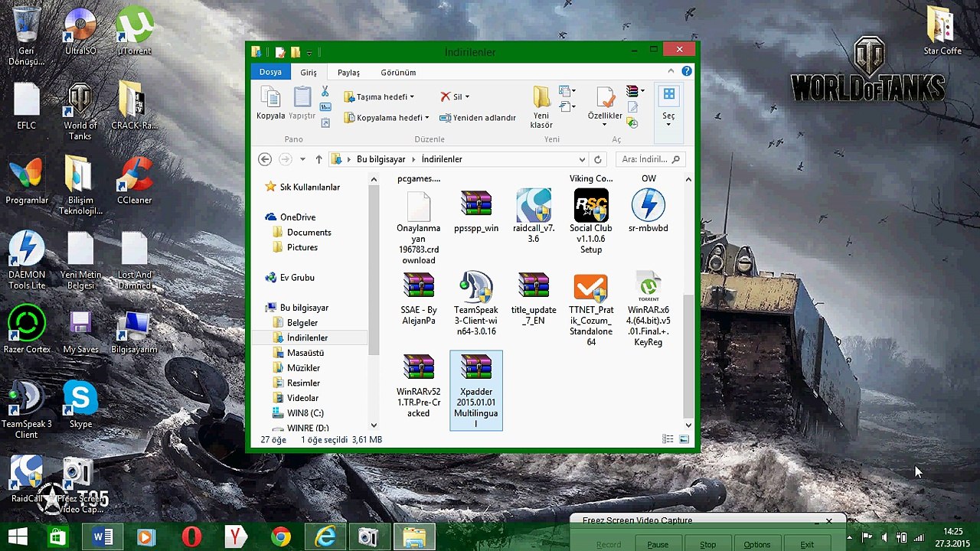
Task: Launch µTorrent from the desktop
Action: (134, 32)
